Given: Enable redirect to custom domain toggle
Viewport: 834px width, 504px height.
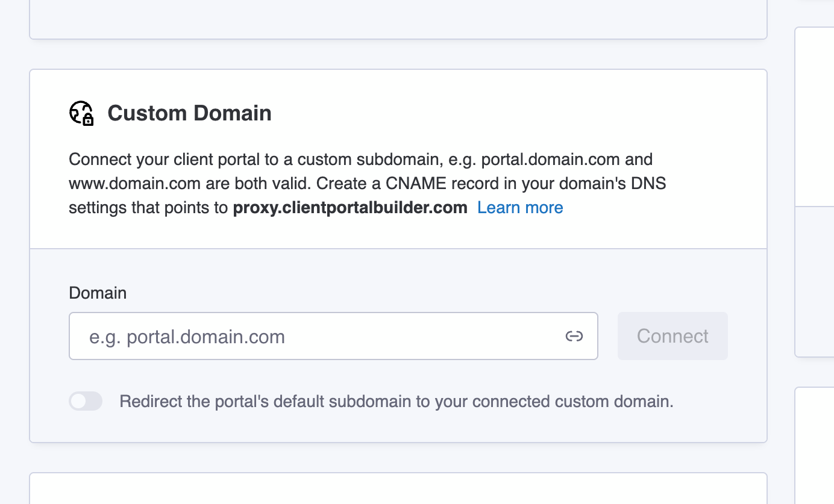Looking at the screenshot, I should pyautogui.click(x=86, y=401).
